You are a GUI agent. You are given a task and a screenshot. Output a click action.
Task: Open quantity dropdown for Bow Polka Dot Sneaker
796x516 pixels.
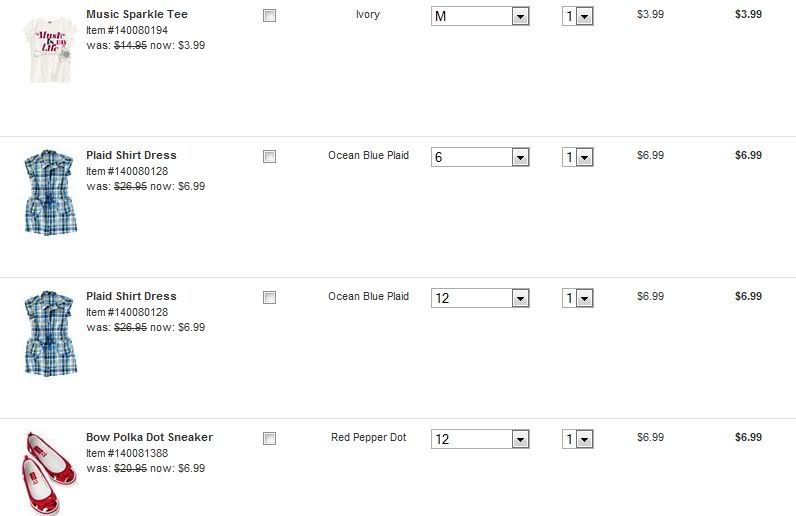pos(577,440)
